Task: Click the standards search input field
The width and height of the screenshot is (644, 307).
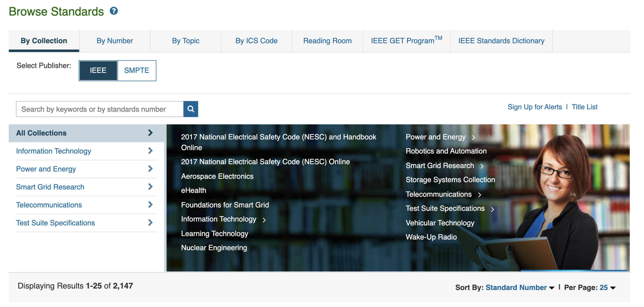Action: [x=100, y=109]
